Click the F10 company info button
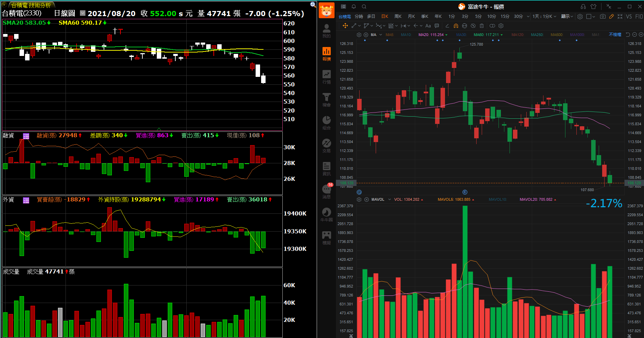This screenshot has width=644, height=338. pos(639,16)
